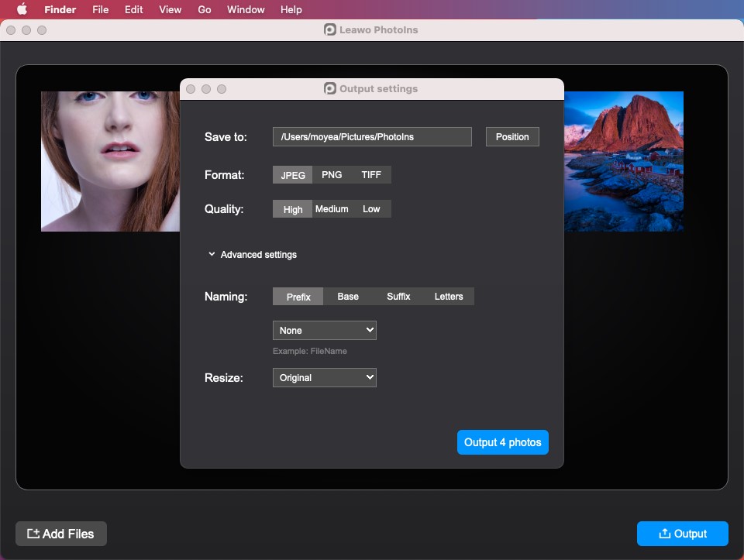Select the Base naming option

tap(348, 297)
